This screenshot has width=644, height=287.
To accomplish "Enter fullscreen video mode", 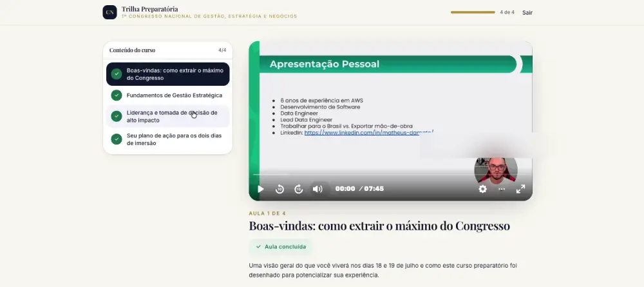I will pyautogui.click(x=520, y=189).
